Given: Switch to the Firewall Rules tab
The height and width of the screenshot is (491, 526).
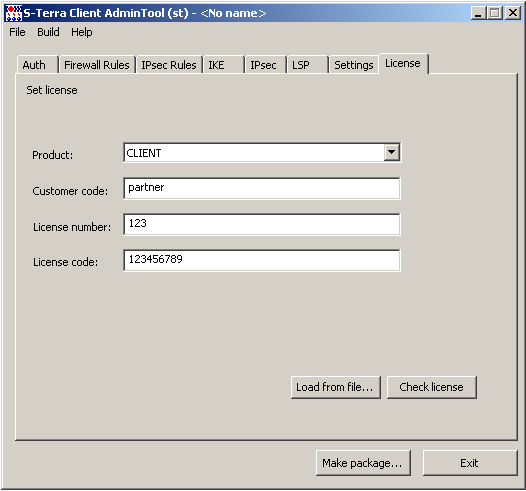Looking at the screenshot, I should click(x=97, y=65).
